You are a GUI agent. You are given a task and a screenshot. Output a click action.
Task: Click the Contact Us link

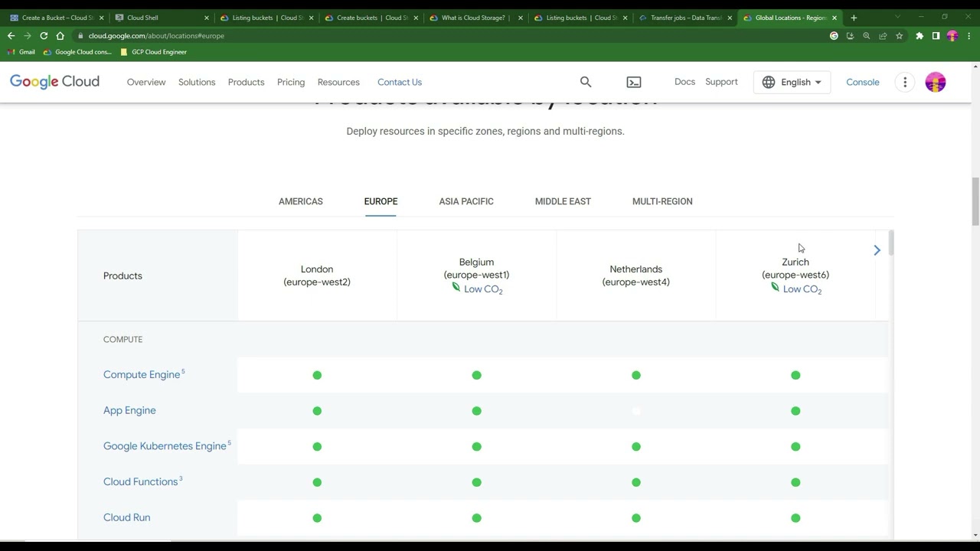(400, 82)
